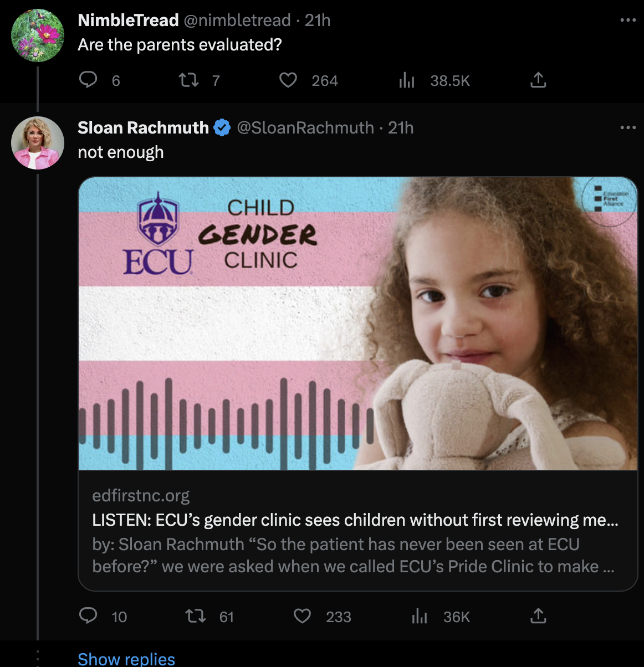The width and height of the screenshot is (644, 667).
Task: Expand thread with Show replies
Action: (126, 659)
